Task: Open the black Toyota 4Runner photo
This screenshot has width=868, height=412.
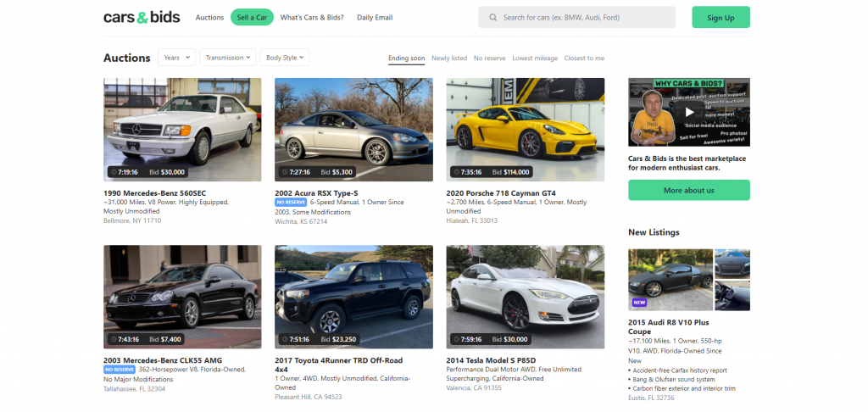Action: pyautogui.click(x=353, y=297)
